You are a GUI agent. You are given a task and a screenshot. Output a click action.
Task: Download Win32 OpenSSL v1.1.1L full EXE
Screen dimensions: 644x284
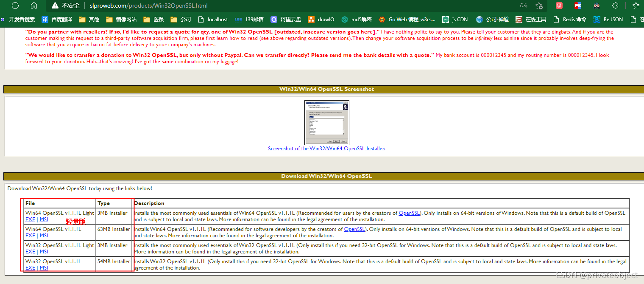point(30,268)
